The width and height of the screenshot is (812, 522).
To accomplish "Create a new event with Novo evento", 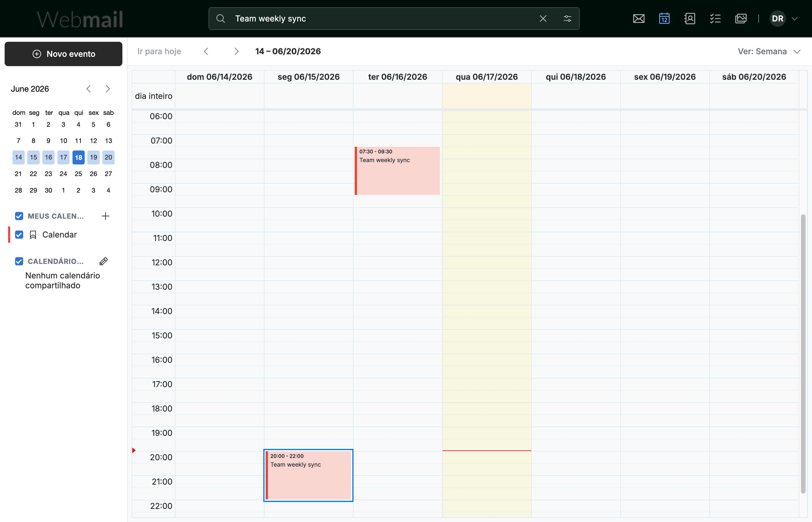I will click(64, 54).
